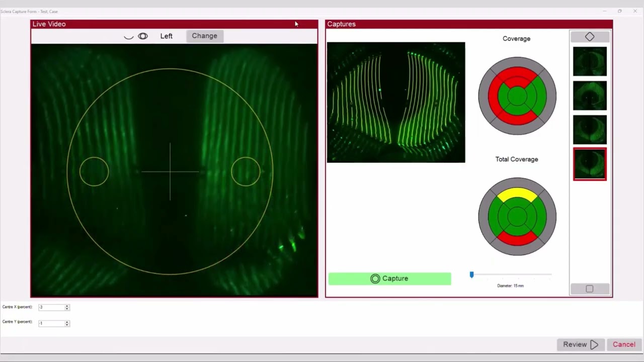Image resolution: width=644 pixels, height=362 pixels.
Task: Click the Review button
Action: (x=581, y=344)
